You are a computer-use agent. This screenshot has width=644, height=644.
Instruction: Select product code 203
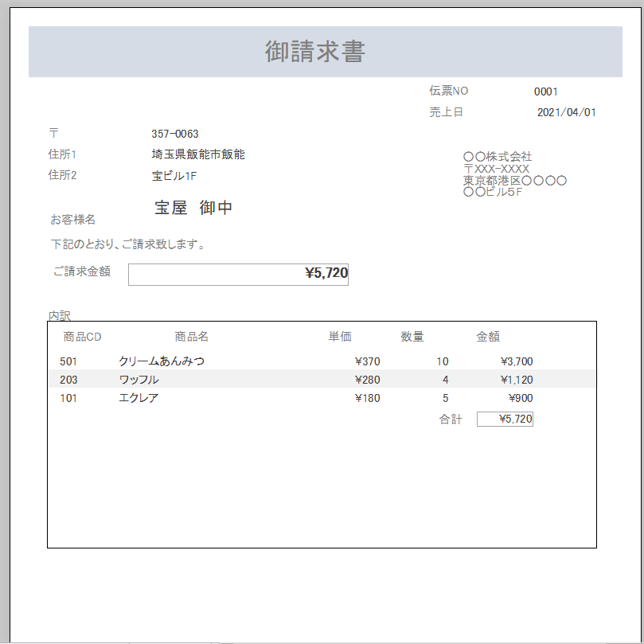(68, 380)
